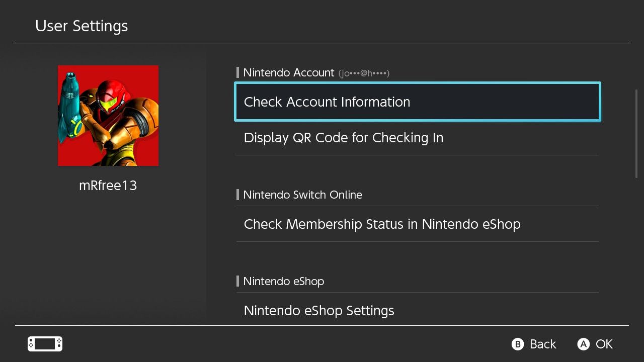Click the Switch console controller icon

(45, 344)
